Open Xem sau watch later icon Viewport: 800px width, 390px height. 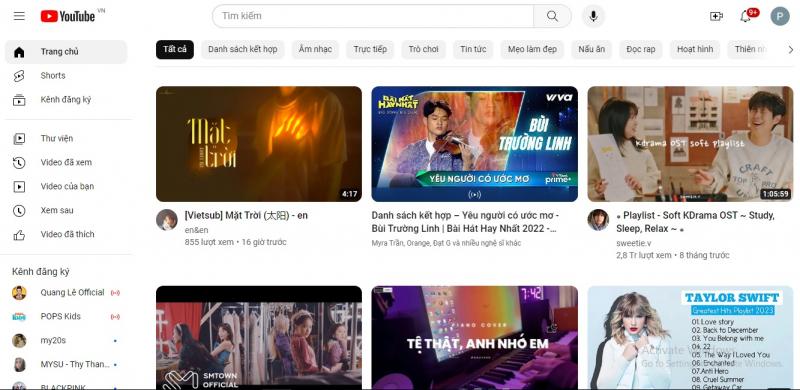click(19, 211)
